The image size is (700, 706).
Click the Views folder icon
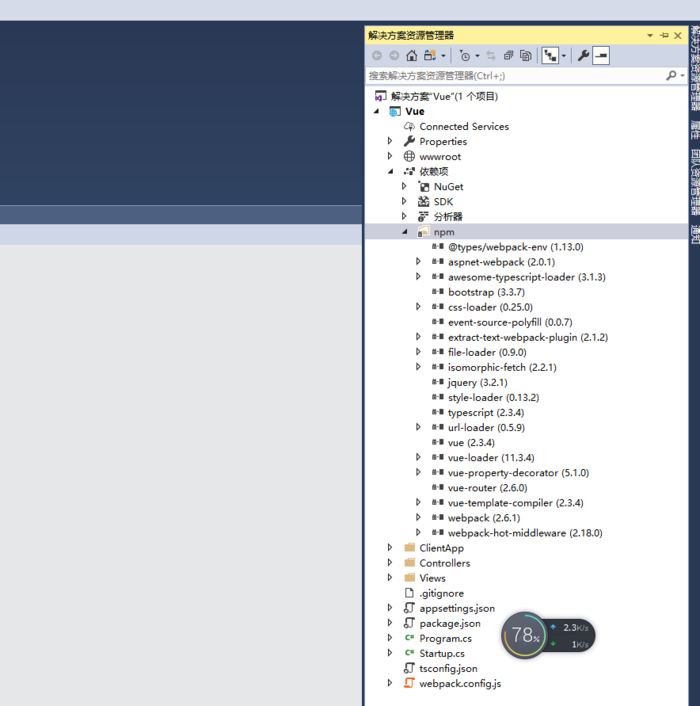(409, 577)
